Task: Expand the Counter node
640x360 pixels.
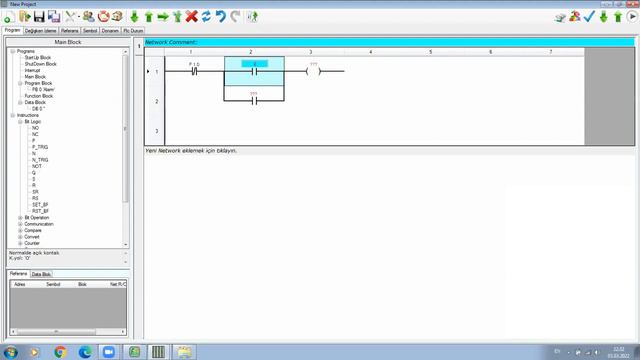Action: tap(20, 243)
